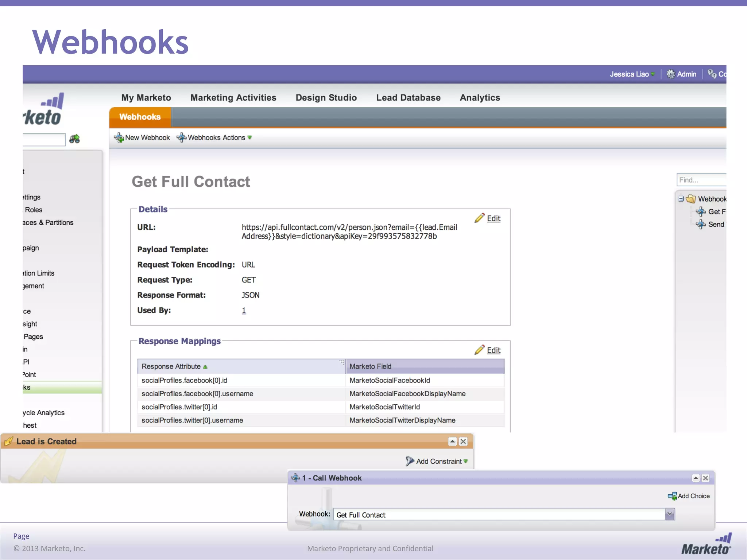
Task: Click the Find search field
Action: (701, 180)
